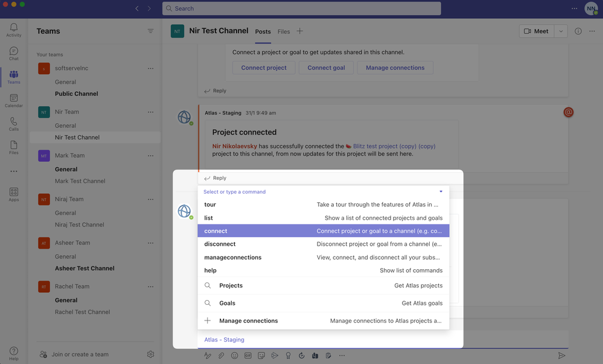This screenshot has width=603, height=364.
Task: Reply to the Project connected post
Action: click(215, 178)
